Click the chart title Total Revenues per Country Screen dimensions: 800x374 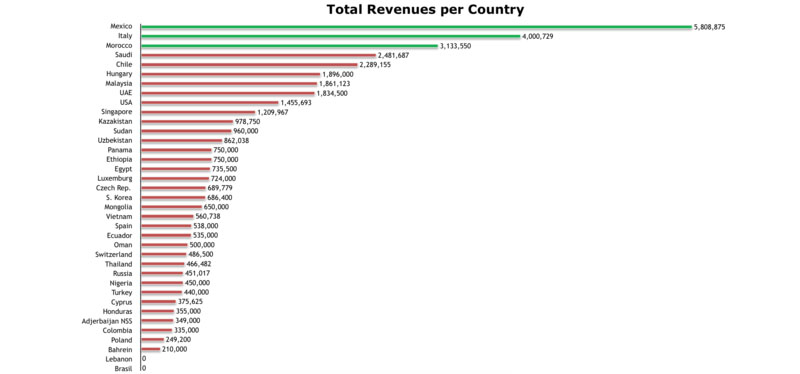(x=425, y=9)
